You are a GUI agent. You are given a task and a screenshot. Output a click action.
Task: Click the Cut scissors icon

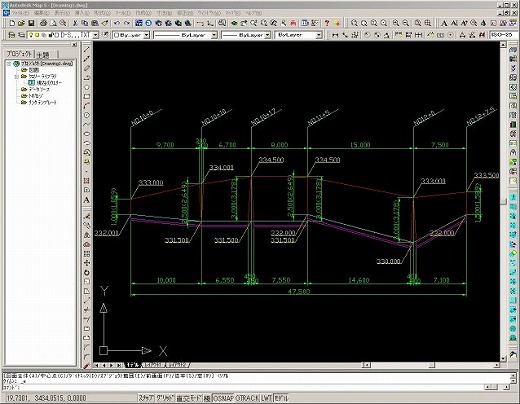(x=75, y=23)
